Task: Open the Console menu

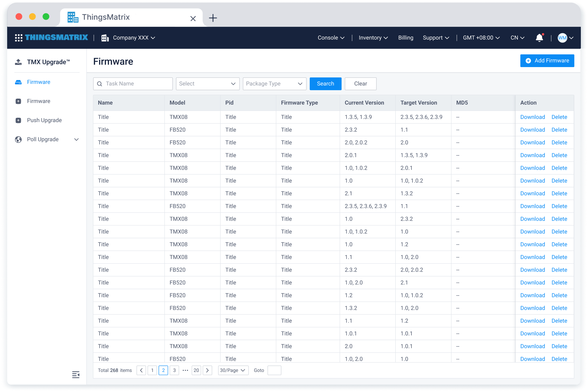Action: pyautogui.click(x=331, y=38)
